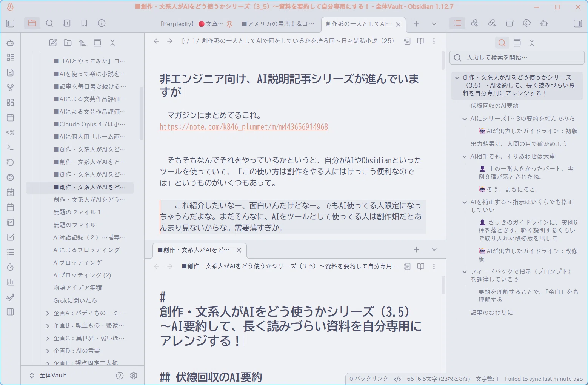Open the bookmarks icon in left tab bar
This screenshot has width=588, height=385.
84,23
